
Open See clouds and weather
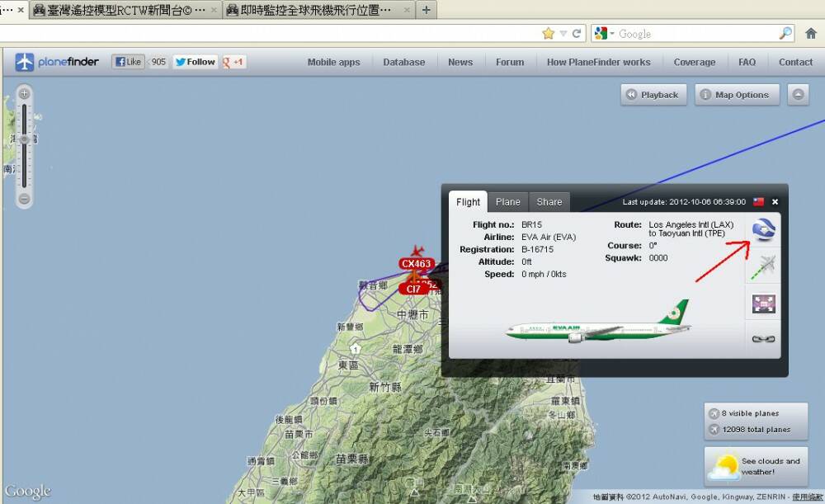[x=756, y=467]
